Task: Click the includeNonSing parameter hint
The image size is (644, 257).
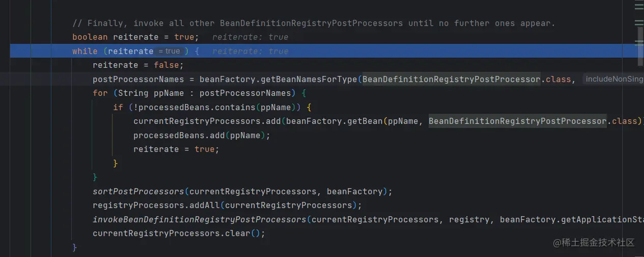Action: pos(613,79)
